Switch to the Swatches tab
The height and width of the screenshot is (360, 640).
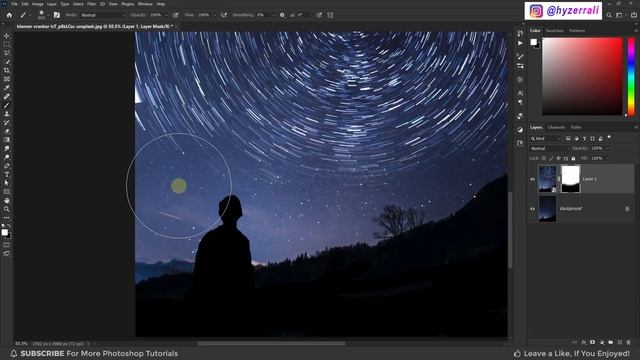click(554, 31)
